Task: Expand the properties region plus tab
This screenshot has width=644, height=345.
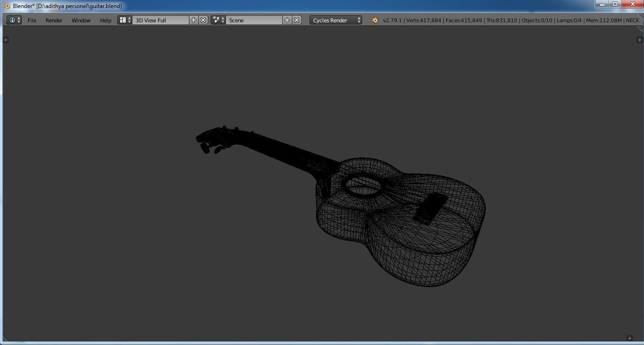Action: [x=639, y=39]
